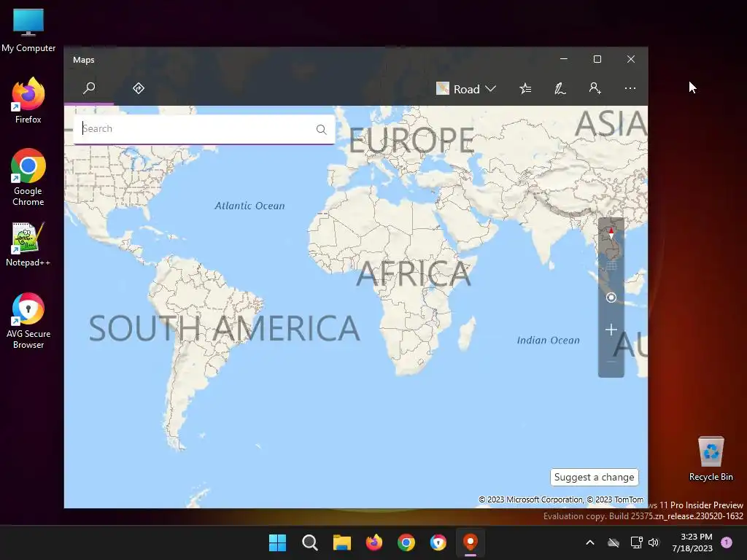Screen dimensions: 747x560
Task: Close the Maps window
Action: pos(631,59)
